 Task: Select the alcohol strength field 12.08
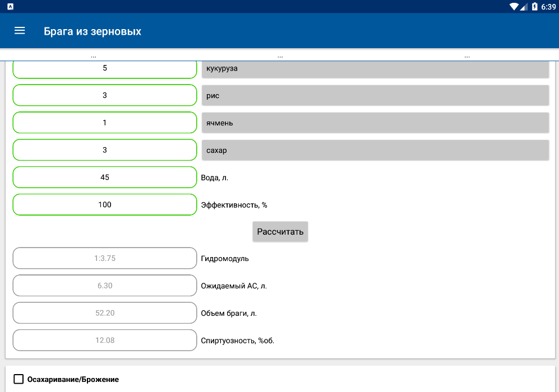(x=105, y=340)
